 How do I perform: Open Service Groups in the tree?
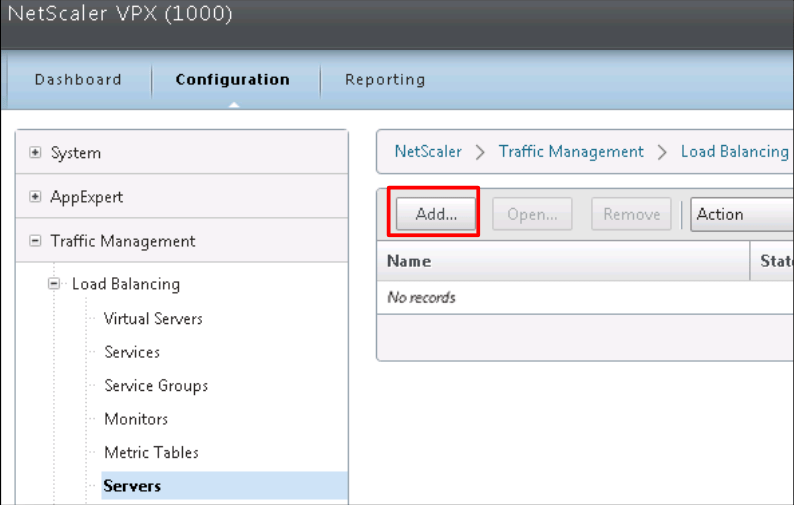[x=156, y=386]
